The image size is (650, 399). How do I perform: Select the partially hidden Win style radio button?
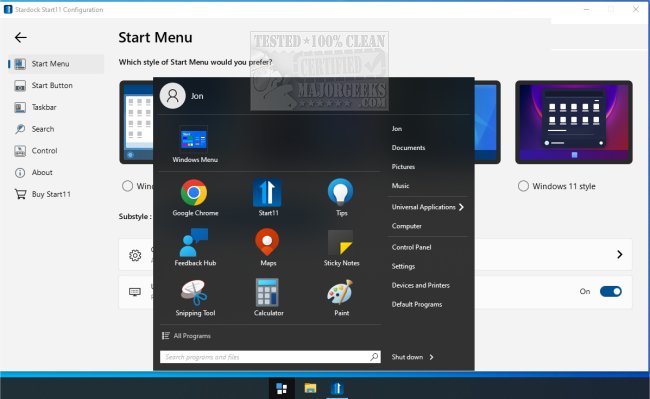[x=127, y=186]
